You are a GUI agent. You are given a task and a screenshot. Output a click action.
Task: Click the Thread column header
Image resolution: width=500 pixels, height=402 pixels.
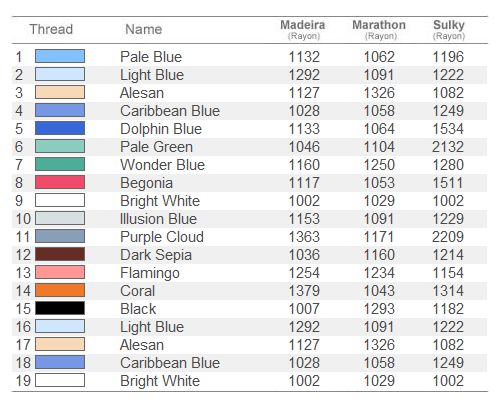click(51, 29)
